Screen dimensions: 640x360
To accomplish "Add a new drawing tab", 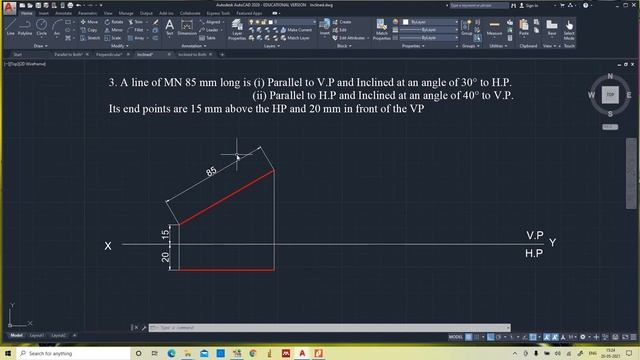I will pyautogui.click(x=222, y=54).
